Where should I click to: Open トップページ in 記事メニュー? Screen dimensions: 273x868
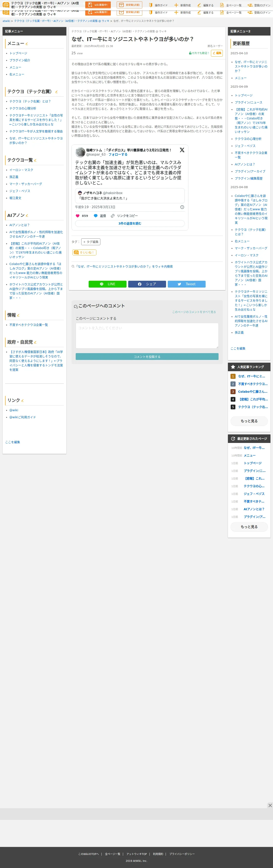[18, 53]
